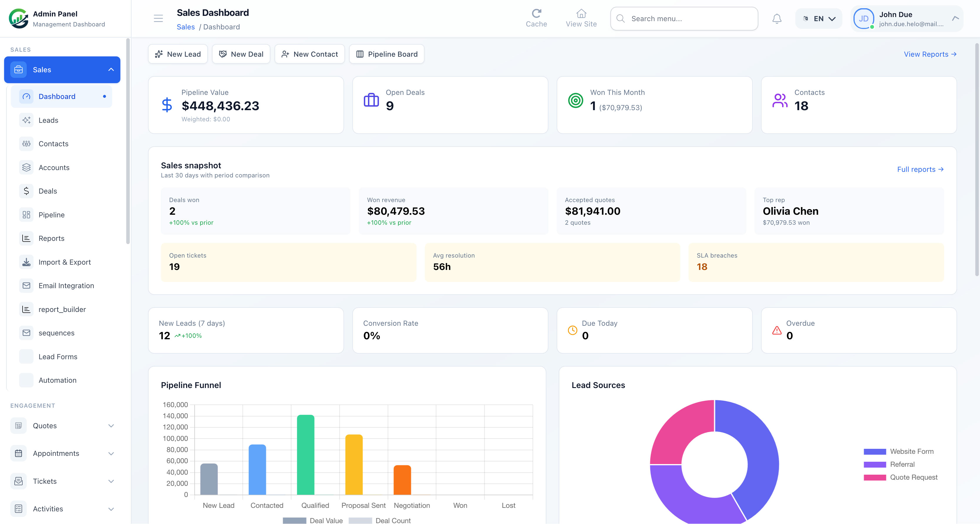Select Email Integration menu item
980x524 pixels.
[61, 286]
